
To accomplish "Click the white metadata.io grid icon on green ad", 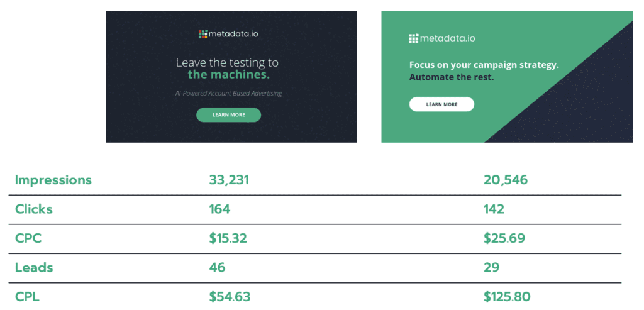I will tap(413, 38).
